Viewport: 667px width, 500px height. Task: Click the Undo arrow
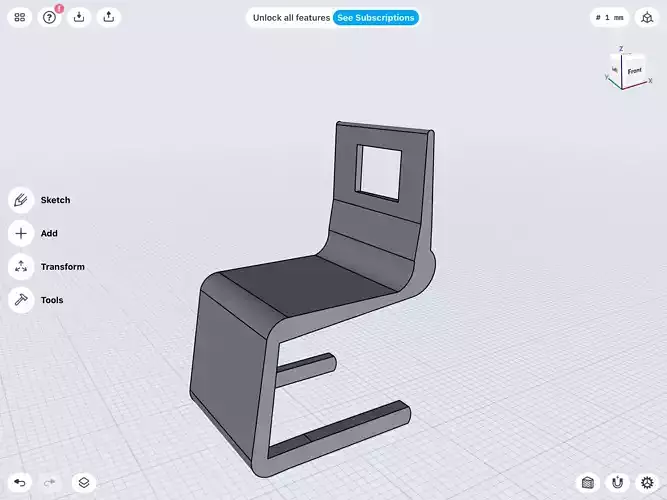coord(20,483)
